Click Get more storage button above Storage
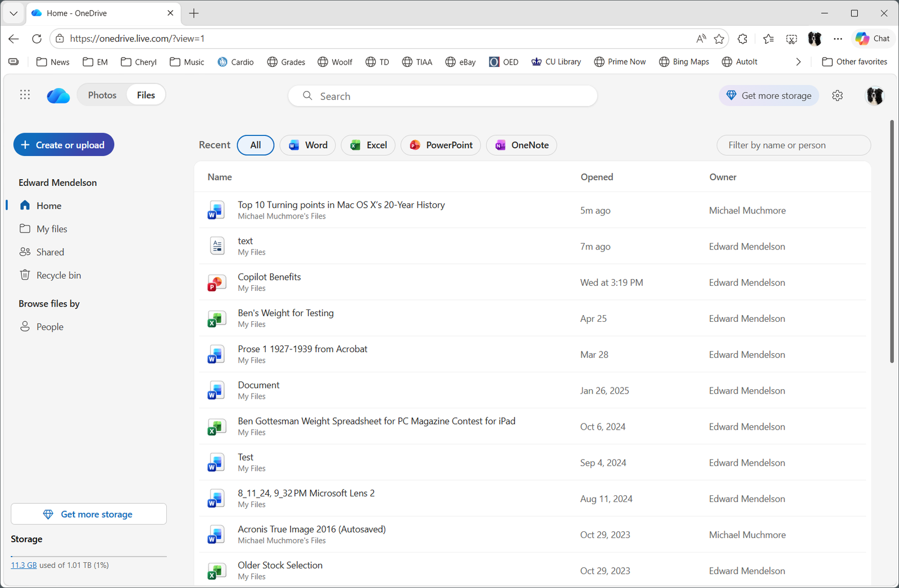This screenshot has height=588, width=899. click(89, 514)
